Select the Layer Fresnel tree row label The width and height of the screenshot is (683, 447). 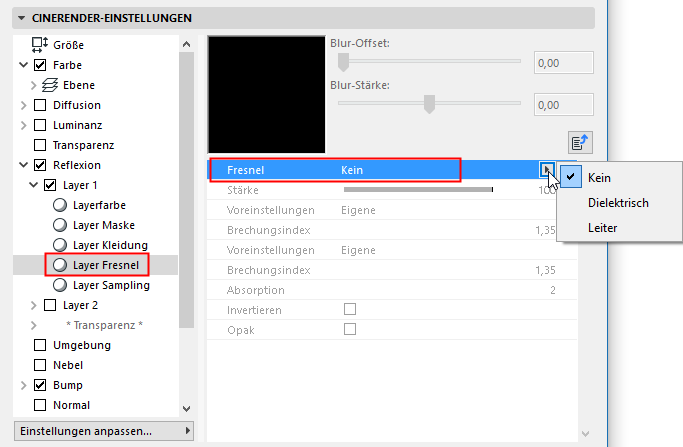(106, 265)
